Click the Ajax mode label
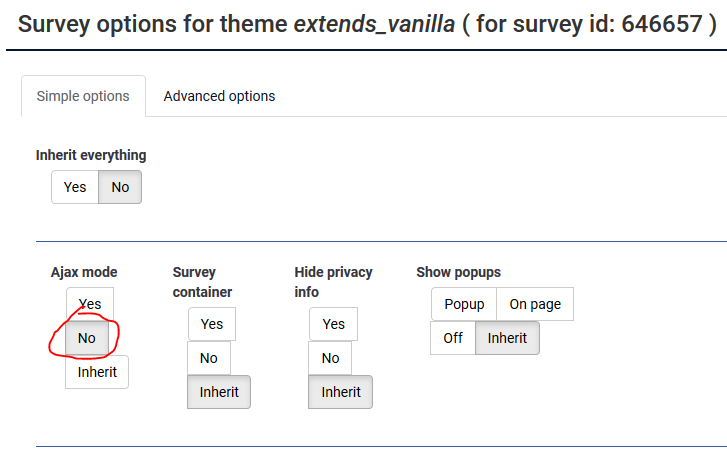Image resolution: width=727 pixels, height=461 pixels. click(x=84, y=272)
